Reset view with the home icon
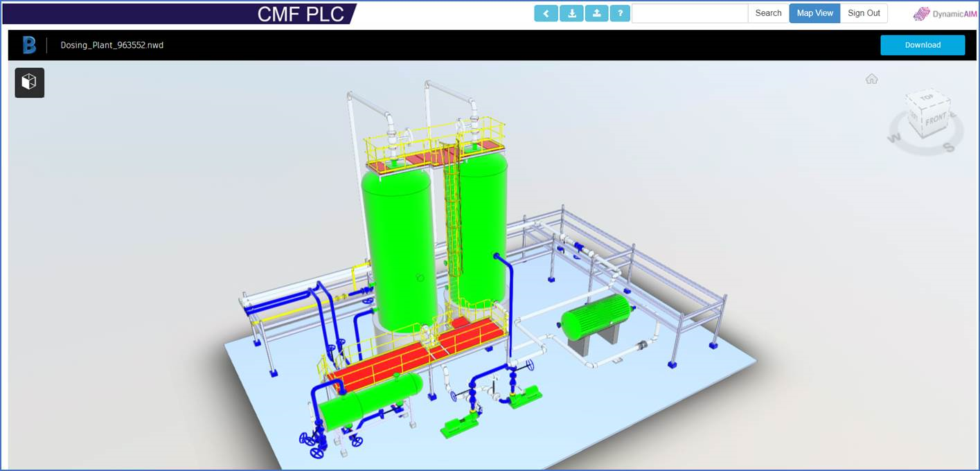 click(x=871, y=79)
